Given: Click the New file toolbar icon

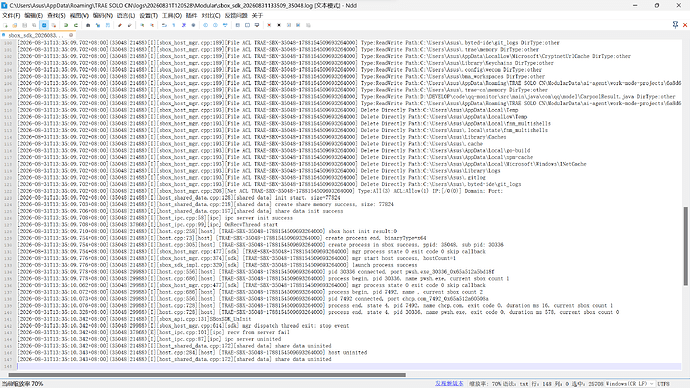Looking at the screenshot, I should pyautogui.click(x=5, y=25).
